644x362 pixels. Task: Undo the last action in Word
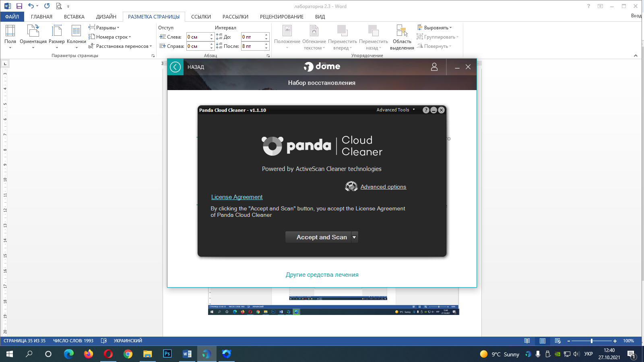(x=31, y=6)
